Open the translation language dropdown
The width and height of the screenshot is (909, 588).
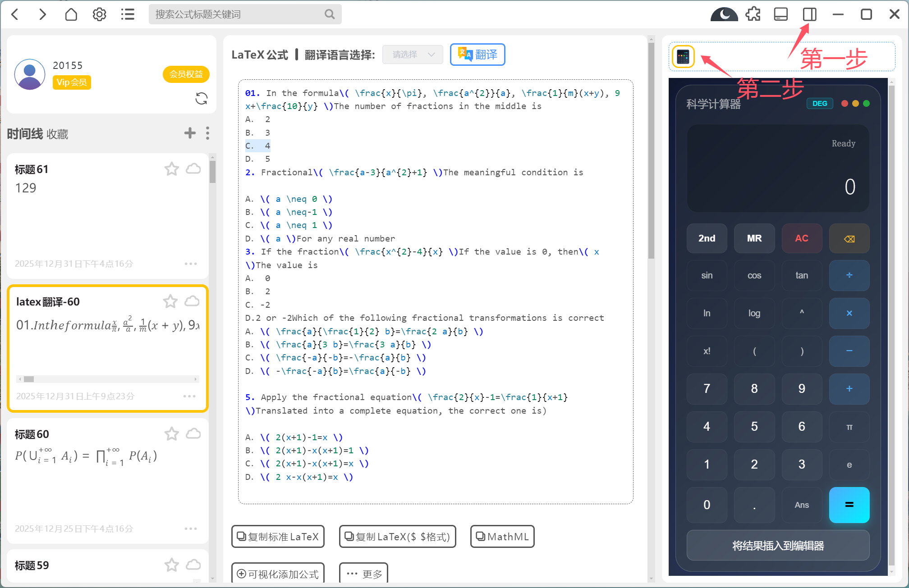413,55
